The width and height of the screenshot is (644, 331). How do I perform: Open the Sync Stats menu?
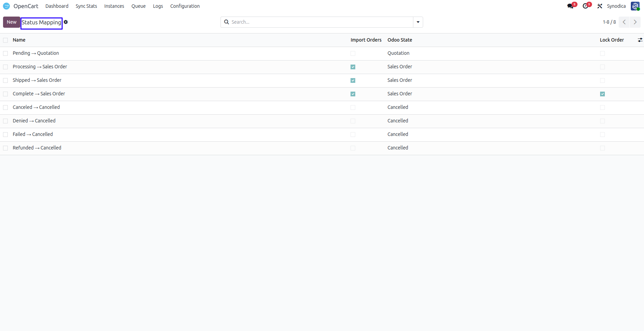86,6
